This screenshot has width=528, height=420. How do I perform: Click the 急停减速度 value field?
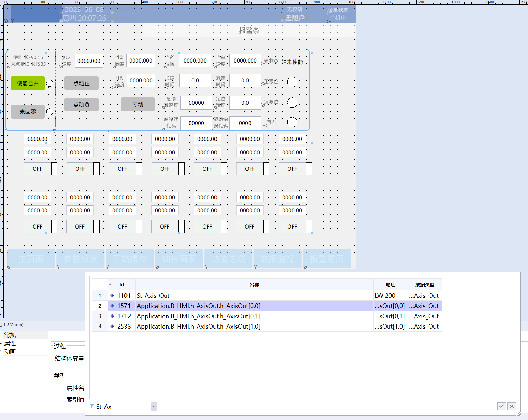pyautogui.click(x=196, y=103)
